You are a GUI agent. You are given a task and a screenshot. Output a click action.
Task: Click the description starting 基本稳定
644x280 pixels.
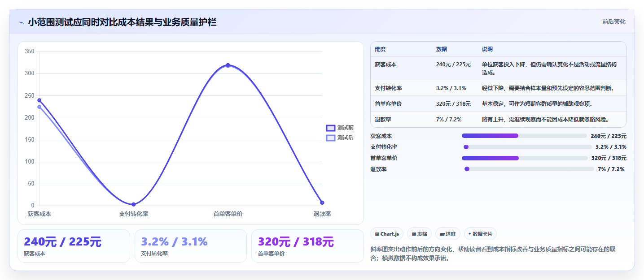[537, 104]
